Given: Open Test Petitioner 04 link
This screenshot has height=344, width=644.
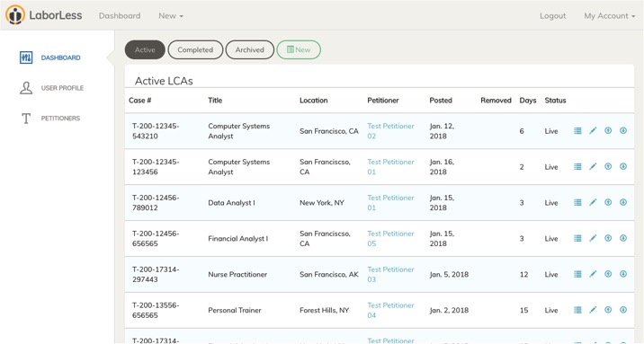Looking at the screenshot, I should point(390,310).
